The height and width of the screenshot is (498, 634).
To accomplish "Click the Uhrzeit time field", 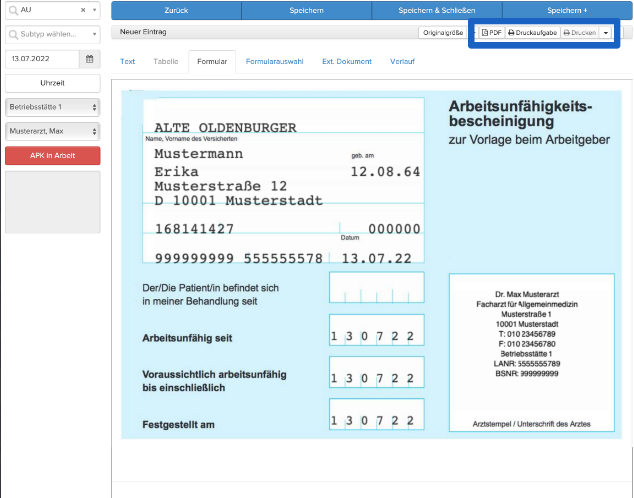I will coord(53,83).
